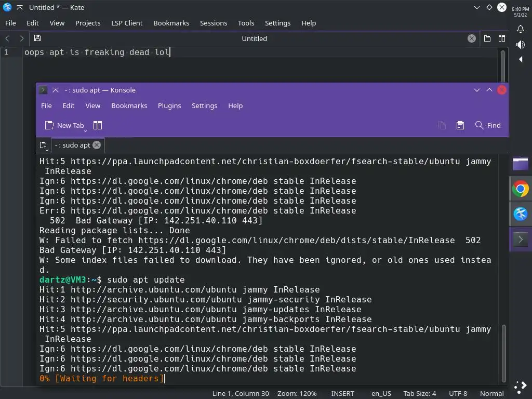The width and height of the screenshot is (532, 399).
Task: Open Konsole's File menu
Action: coord(46,105)
